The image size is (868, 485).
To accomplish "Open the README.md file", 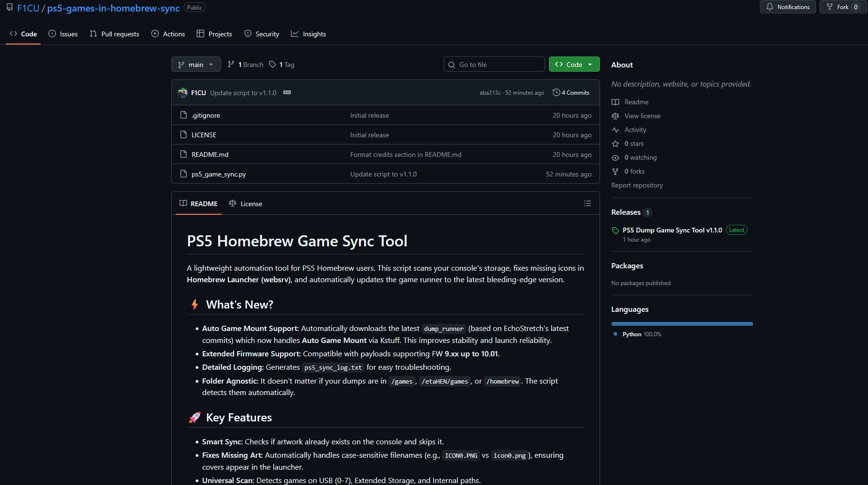I will tap(210, 154).
